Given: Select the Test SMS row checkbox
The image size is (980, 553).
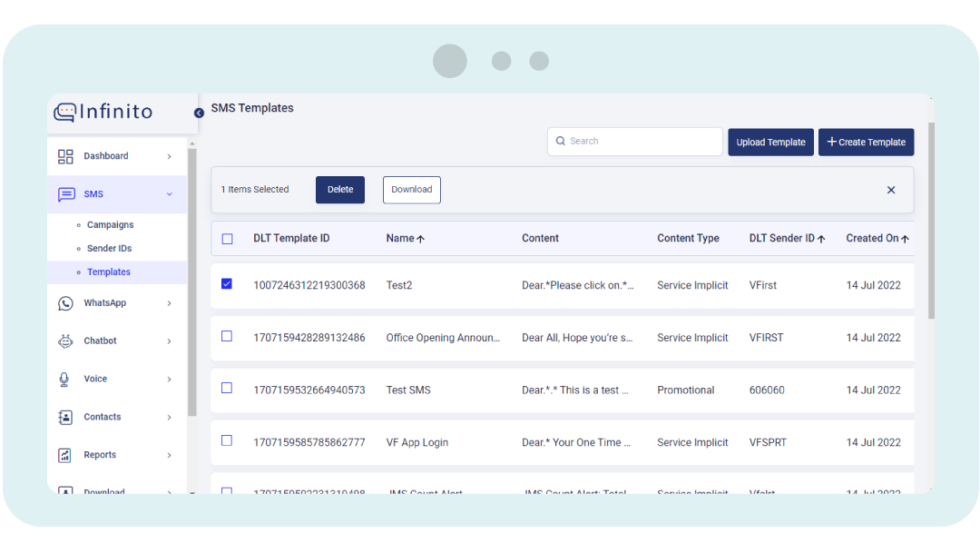Looking at the screenshot, I should pyautogui.click(x=227, y=389).
